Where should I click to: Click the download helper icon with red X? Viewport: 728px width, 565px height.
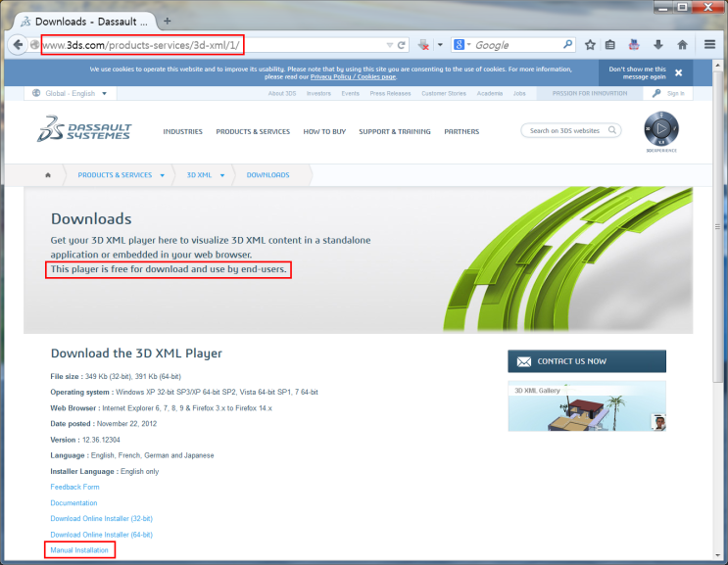[x=423, y=45]
